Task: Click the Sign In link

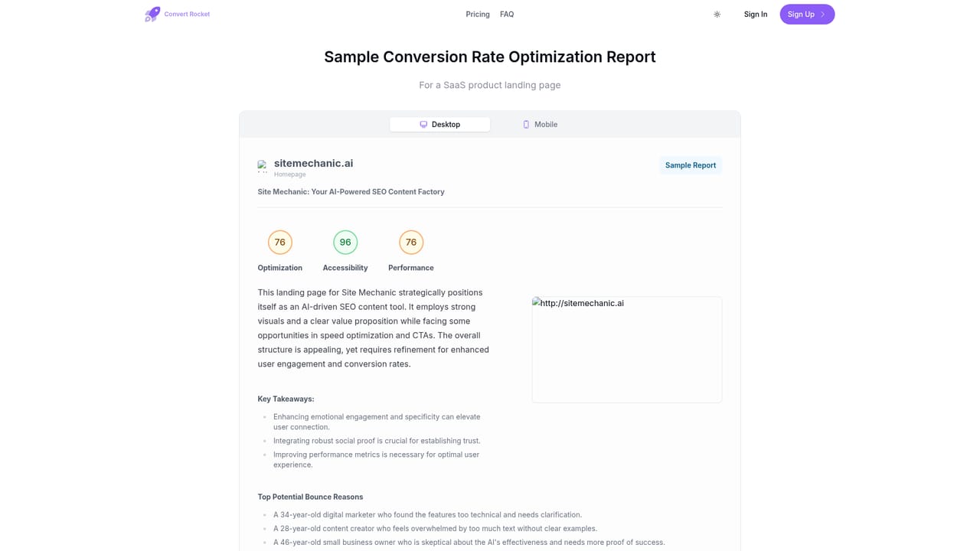Action: click(x=756, y=15)
